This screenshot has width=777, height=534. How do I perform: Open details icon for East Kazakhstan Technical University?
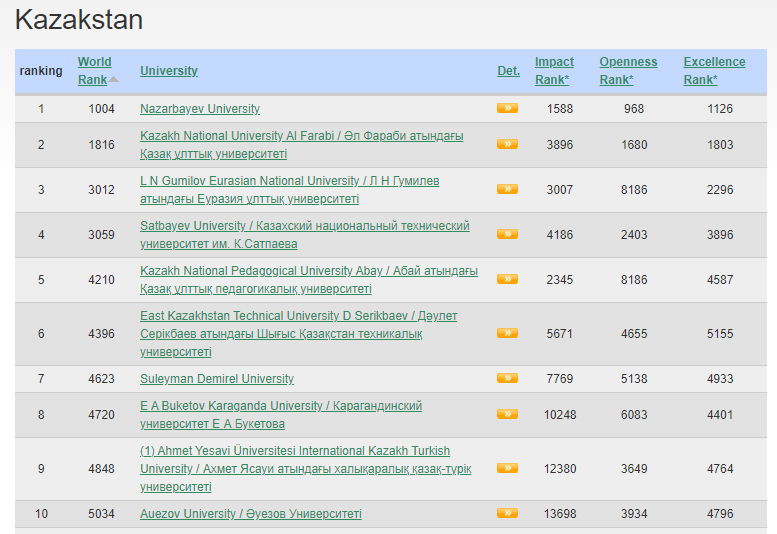pyautogui.click(x=507, y=333)
